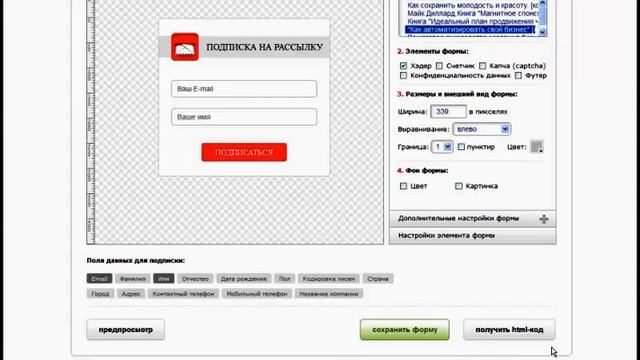Click the plus icon on Дополнительные настройки формы
This screenshot has width=640, height=360.
pyautogui.click(x=544, y=219)
